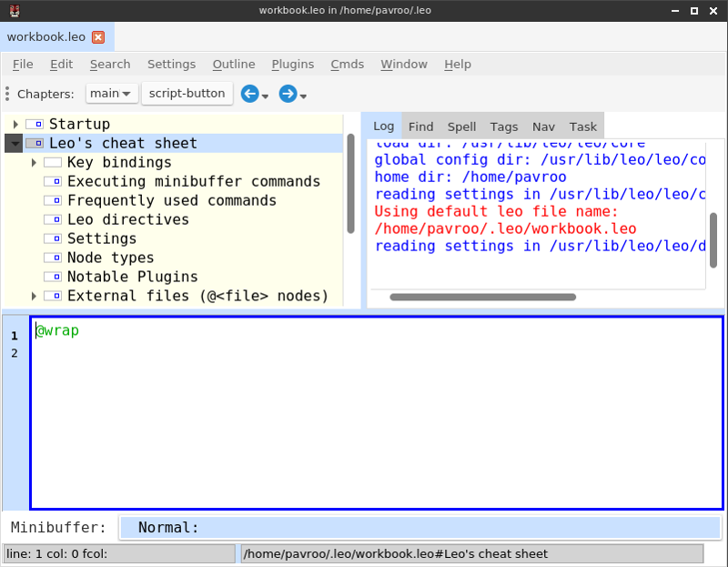Click the Leo's cheat sheet node icon
The height and width of the screenshot is (567, 728).
pos(35,143)
